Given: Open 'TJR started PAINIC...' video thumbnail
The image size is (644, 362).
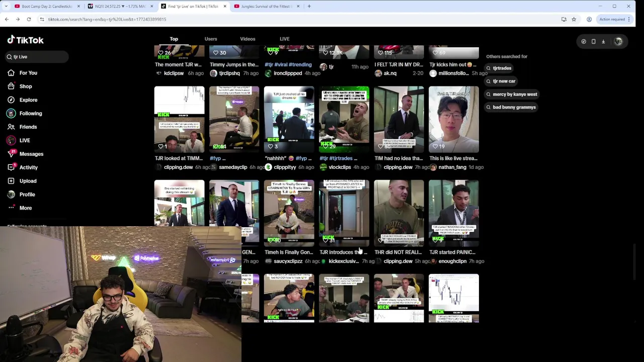Looking at the screenshot, I should click(454, 213).
